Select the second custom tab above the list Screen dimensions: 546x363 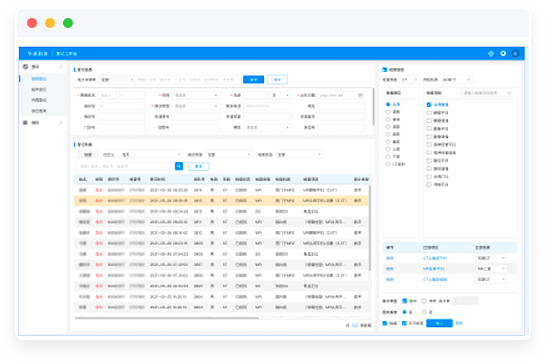pyautogui.click(x=109, y=155)
